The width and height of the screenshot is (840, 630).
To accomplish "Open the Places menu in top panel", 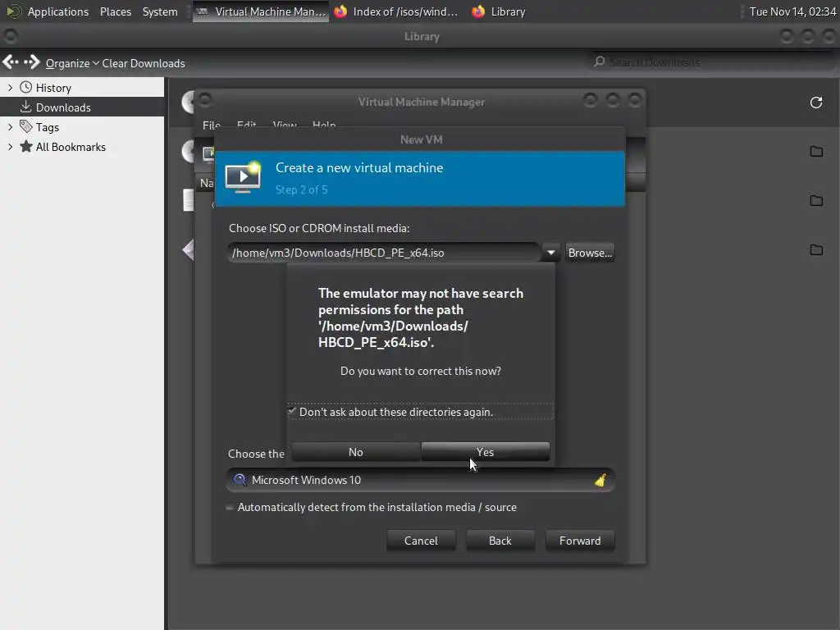I will (116, 11).
